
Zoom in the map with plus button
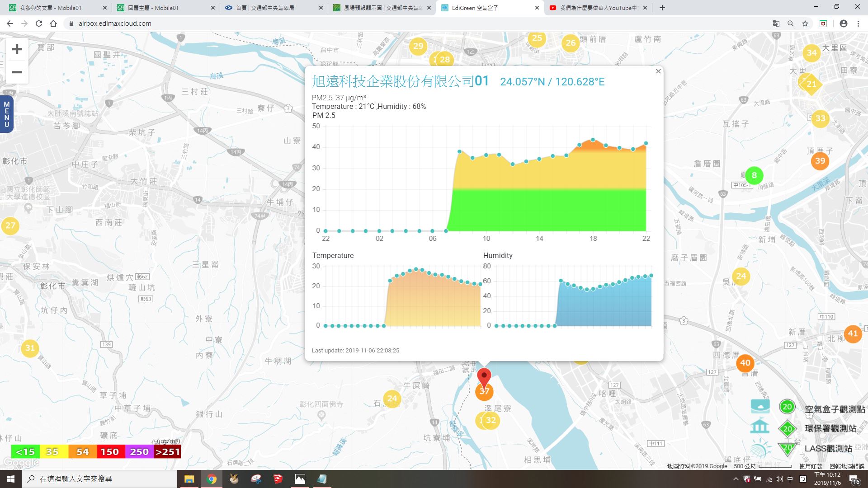(x=17, y=49)
